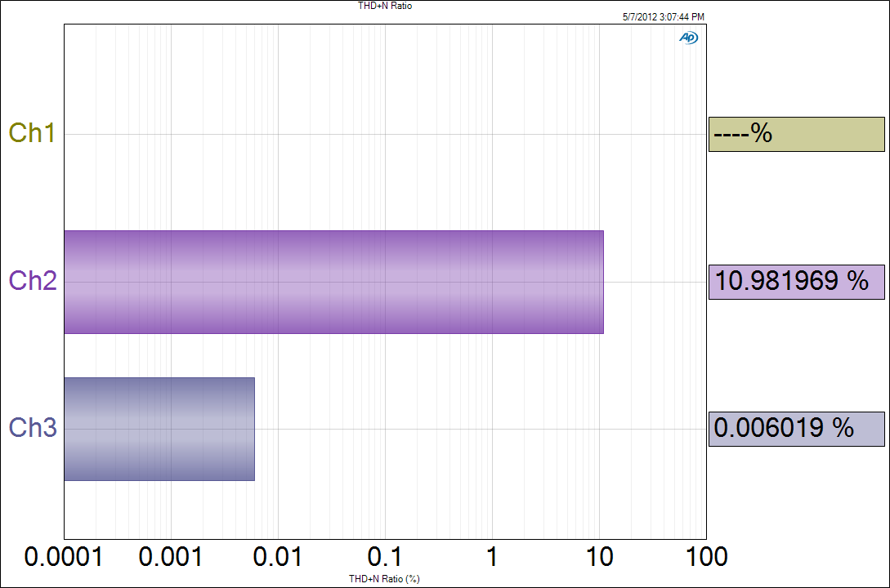Viewport: 890px width, 588px height.
Task: Click the THD+N Ratio (%) axis title
Action: click(384, 579)
